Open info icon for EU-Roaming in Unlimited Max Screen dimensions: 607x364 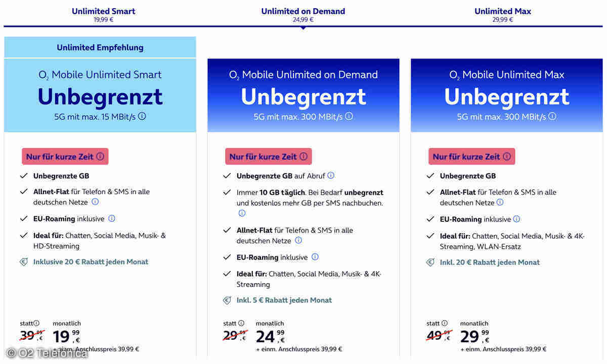click(x=516, y=219)
